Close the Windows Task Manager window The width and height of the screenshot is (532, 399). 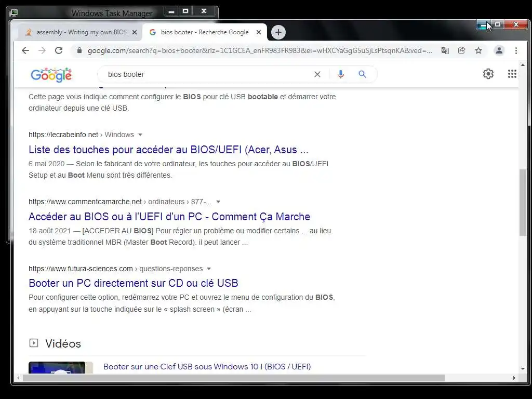coord(204,11)
